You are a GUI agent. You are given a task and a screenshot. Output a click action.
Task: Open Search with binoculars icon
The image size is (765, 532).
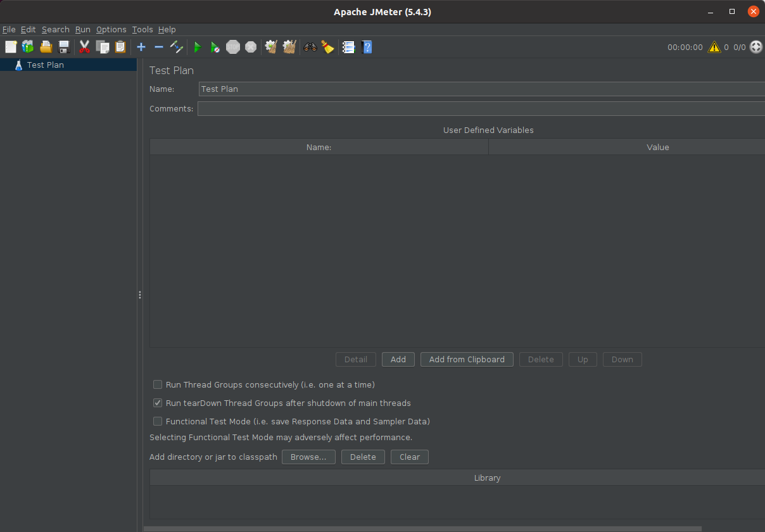(x=310, y=47)
